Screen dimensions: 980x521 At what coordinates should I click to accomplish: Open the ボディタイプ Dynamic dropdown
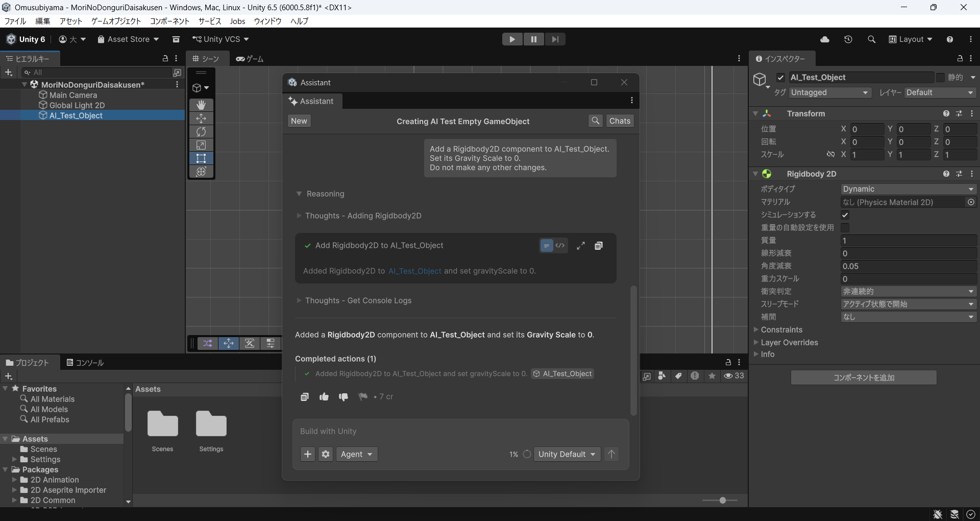click(909, 190)
